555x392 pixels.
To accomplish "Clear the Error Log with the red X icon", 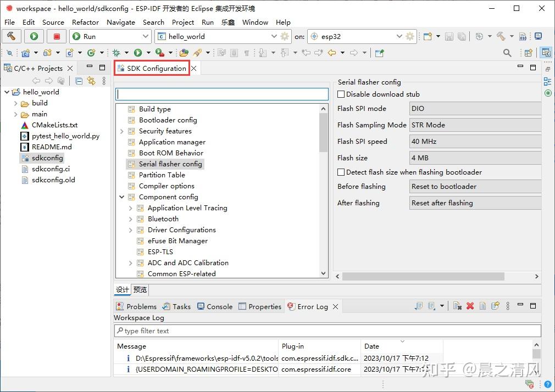I will (x=470, y=306).
